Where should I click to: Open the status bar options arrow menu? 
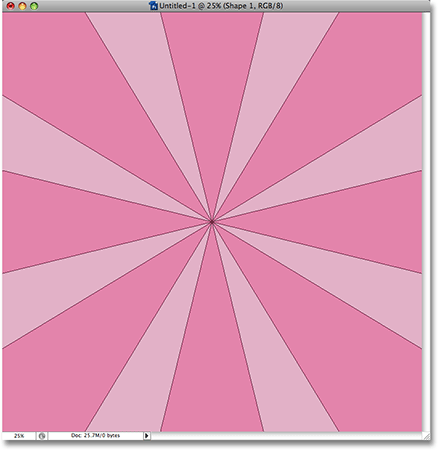(147, 436)
